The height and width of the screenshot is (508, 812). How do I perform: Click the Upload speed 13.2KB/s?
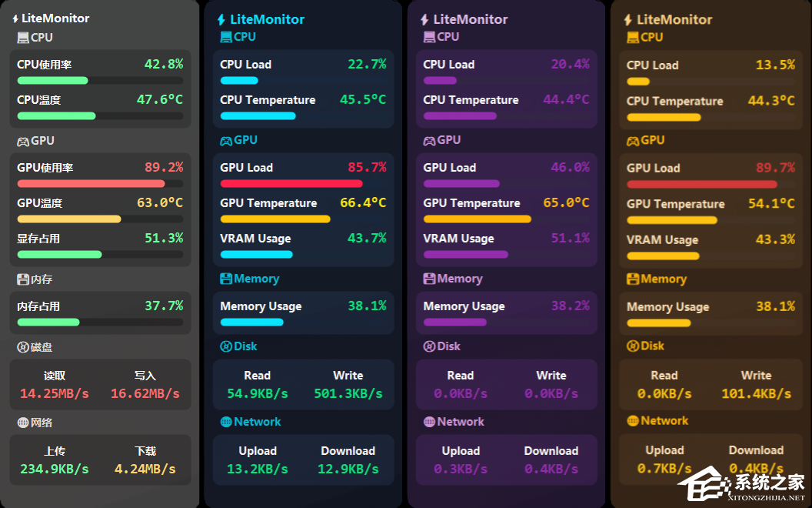coord(258,469)
